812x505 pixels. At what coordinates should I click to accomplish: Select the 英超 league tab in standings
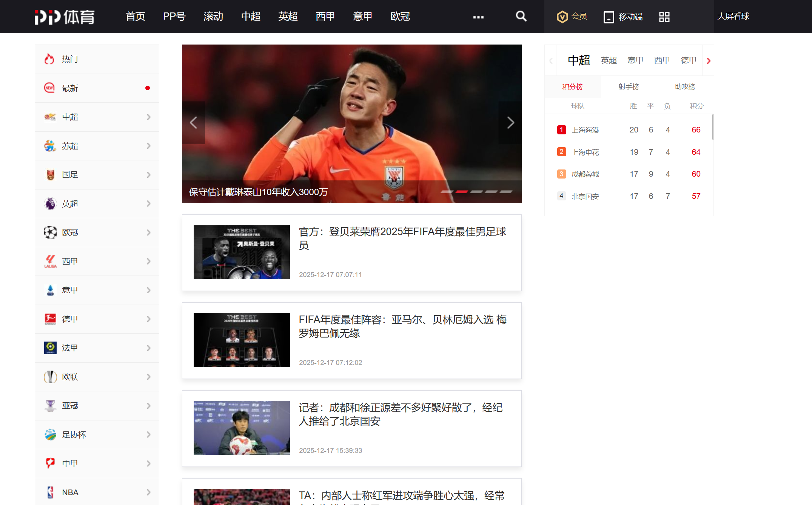609,60
